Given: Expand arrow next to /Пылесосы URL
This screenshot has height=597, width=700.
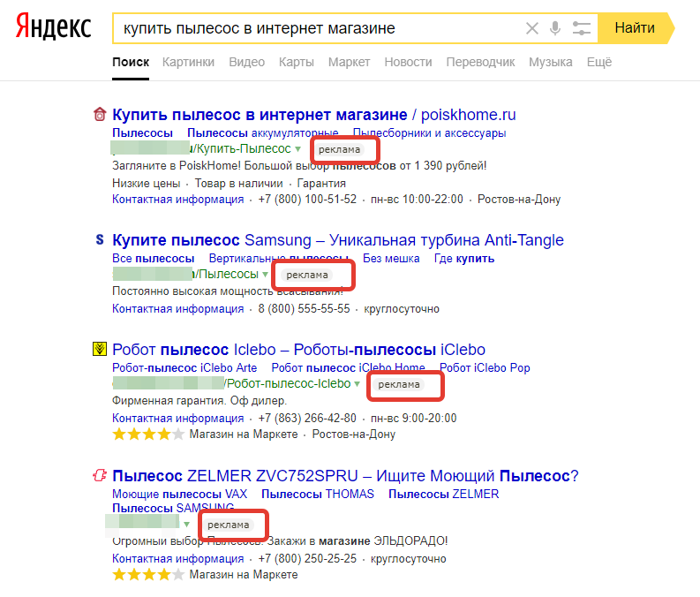Looking at the screenshot, I should (x=265, y=275).
